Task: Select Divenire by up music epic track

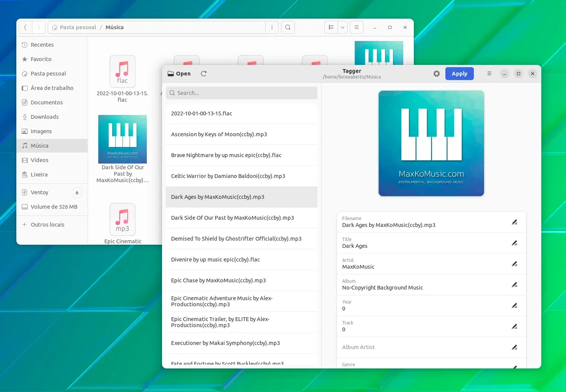Action: pos(242,260)
